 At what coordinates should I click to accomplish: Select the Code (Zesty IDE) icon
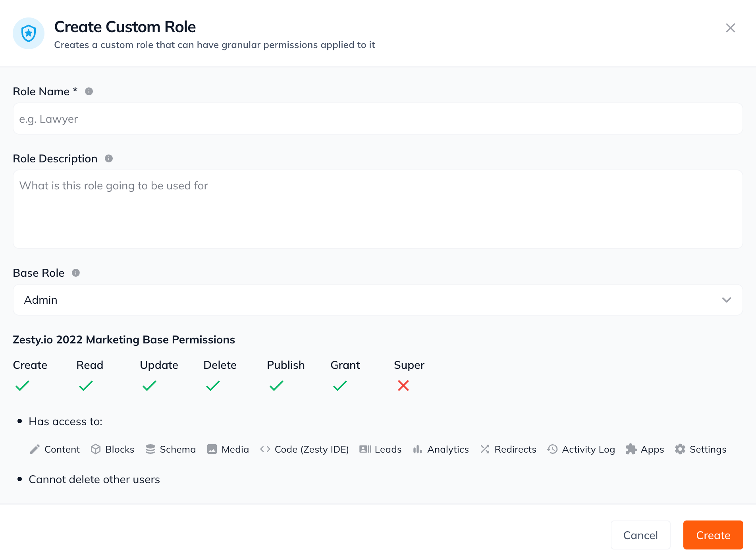(265, 449)
